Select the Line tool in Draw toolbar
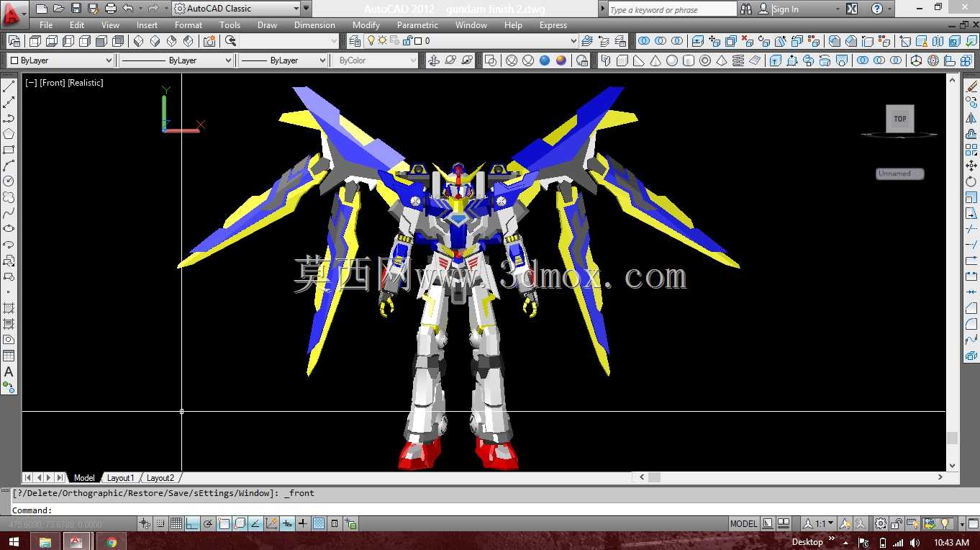This screenshot has height=550, width=980. (x=9, y=86)
